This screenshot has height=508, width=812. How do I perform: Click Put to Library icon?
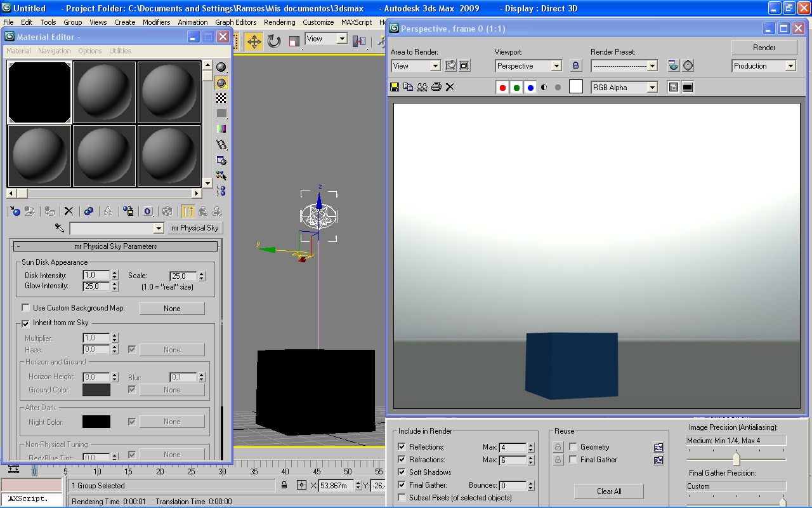tap(128, 211)
